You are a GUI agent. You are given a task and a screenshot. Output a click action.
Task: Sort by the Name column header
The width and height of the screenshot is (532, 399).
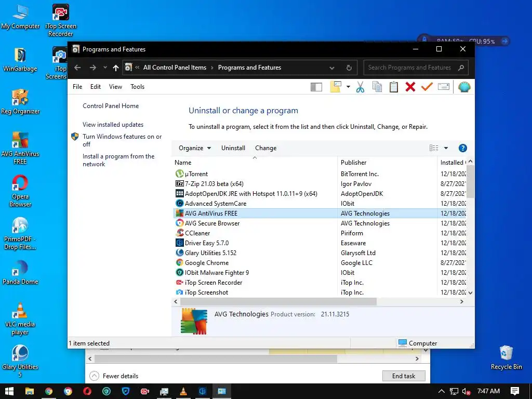255,163
